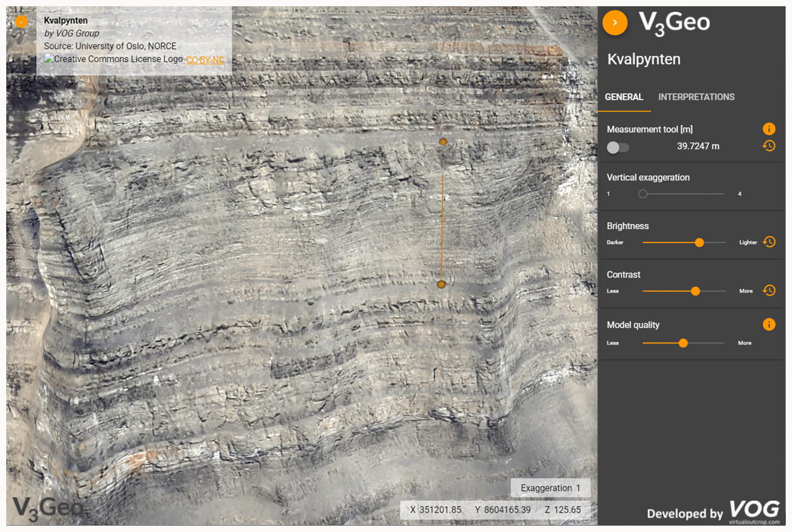The width and height of the screenshot is (792, 532).
Task: Reset Contrast with its restore icon
Action: pyautogui.click(x=769, y=290)
